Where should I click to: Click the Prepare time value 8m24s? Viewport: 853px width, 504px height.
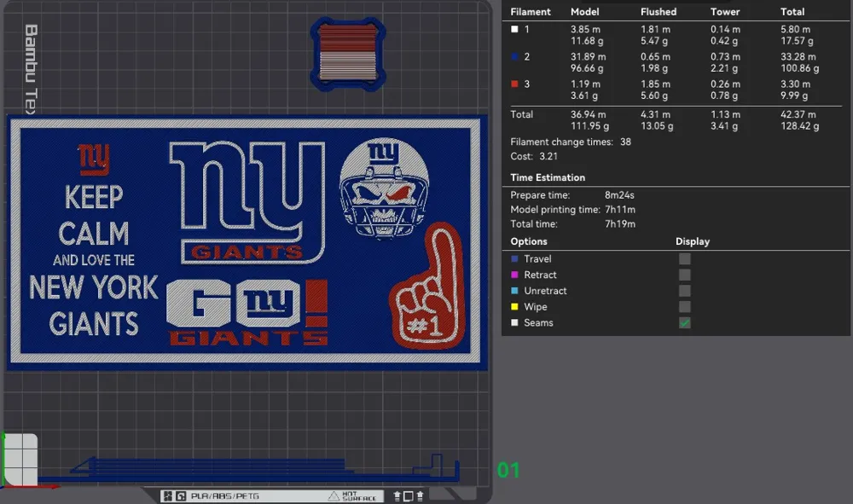(619, 195)
